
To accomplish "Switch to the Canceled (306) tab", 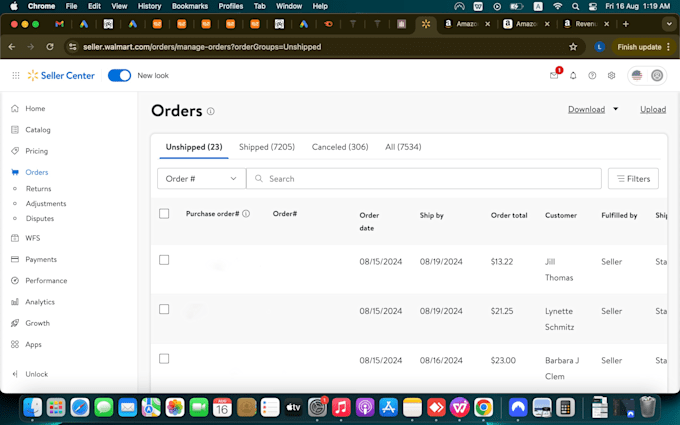I will [340, 147].
